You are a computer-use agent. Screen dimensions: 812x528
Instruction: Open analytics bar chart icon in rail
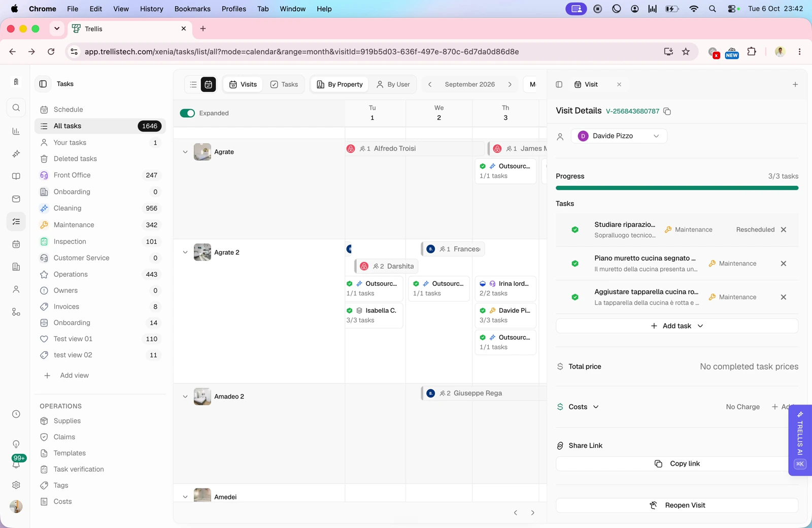tap(16, 131)
